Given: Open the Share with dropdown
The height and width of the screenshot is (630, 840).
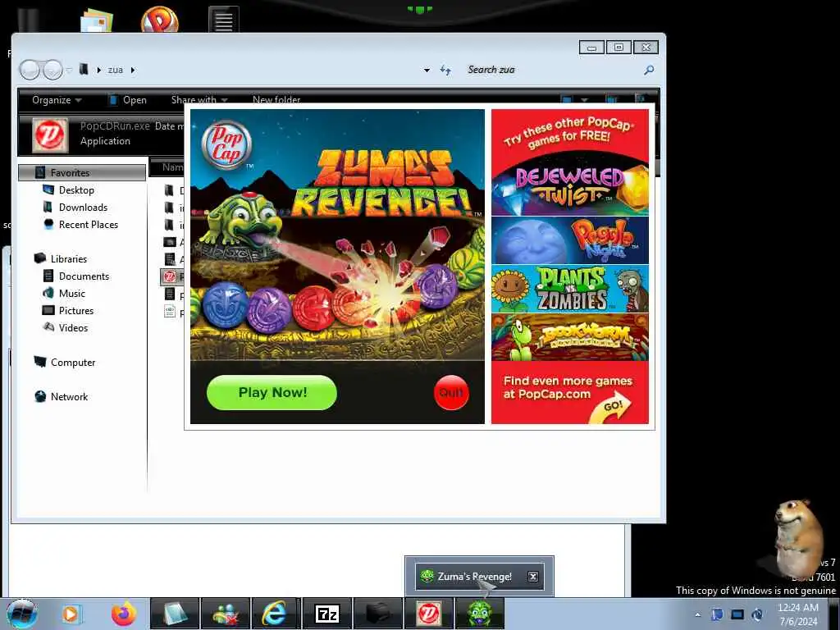Looking at the screenshot, I should pos(199,100).
